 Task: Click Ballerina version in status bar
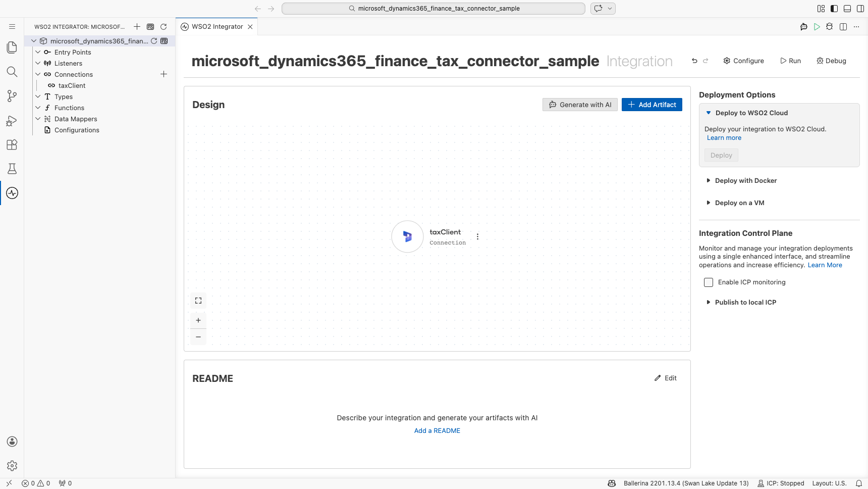[x=686, y=483]
